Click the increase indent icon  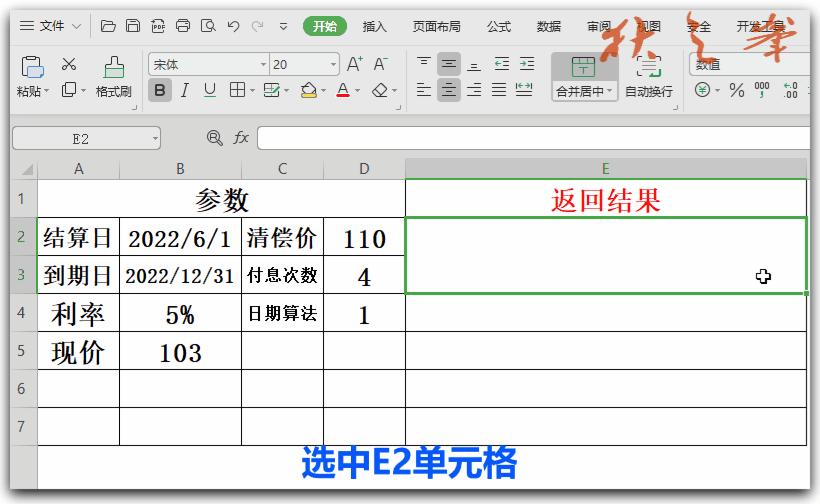[527, 64]
